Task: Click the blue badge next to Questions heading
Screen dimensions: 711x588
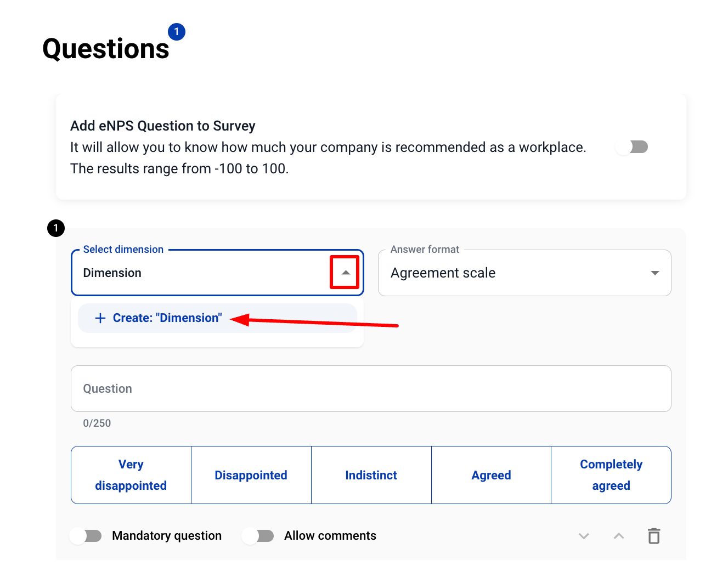Action: click(x=176, y=32)
